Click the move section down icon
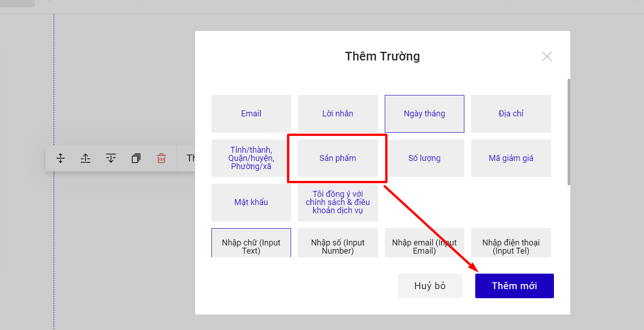Screen dimensions: 644x330 tap(111, 158)
